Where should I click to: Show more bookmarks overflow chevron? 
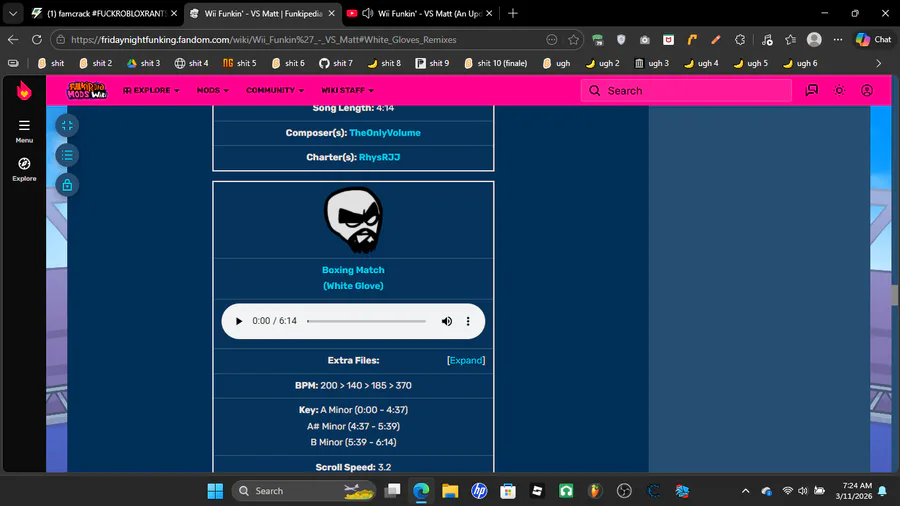[x=878, y=63]
